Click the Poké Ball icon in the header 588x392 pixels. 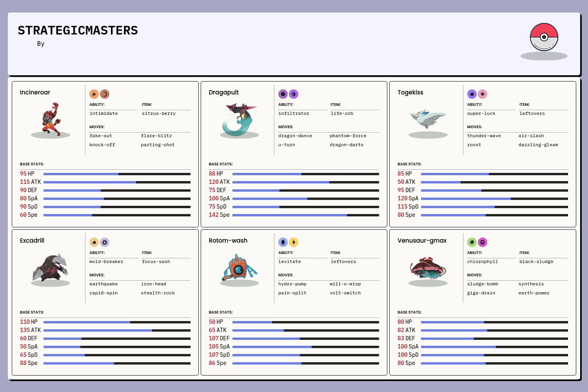[x=544, y=37]
